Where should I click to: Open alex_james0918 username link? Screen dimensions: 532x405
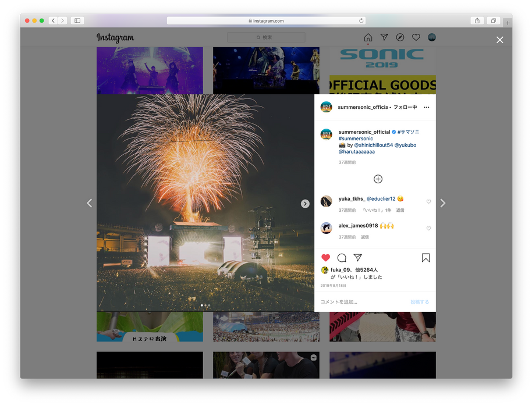pos(358,226)
